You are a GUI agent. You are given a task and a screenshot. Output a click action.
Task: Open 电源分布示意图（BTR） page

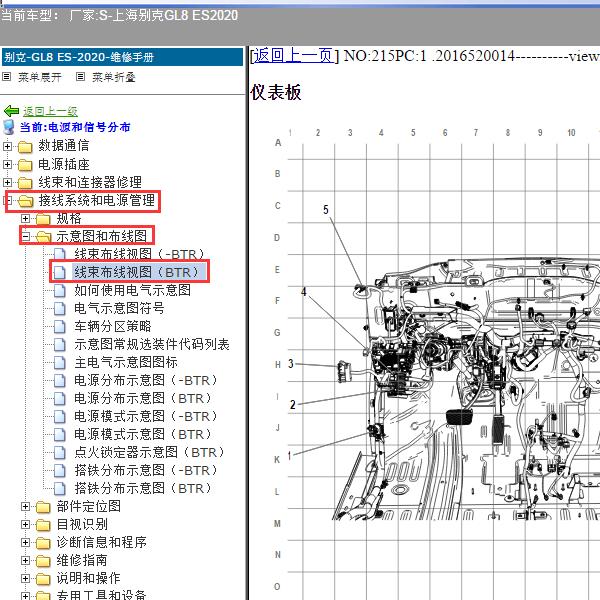143,398
